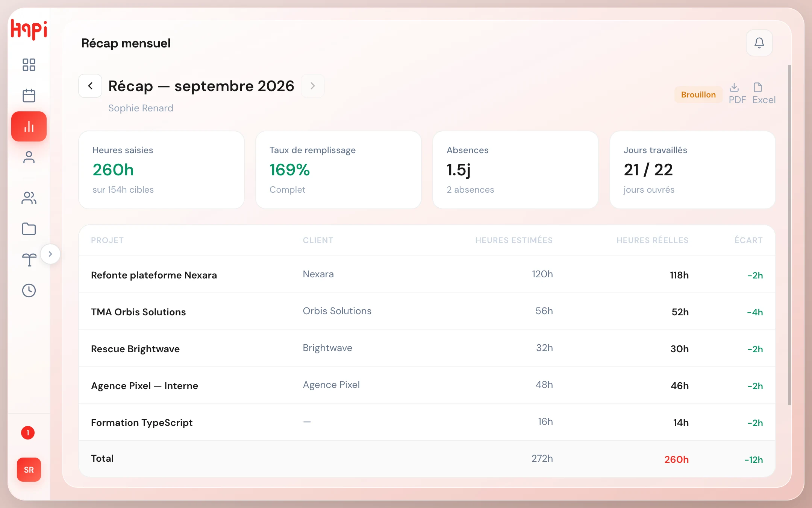The height and width of the screenshot is (508, 812).
Task: Open the dashboard grid icon in sidebar
Action: coord(29,65)
